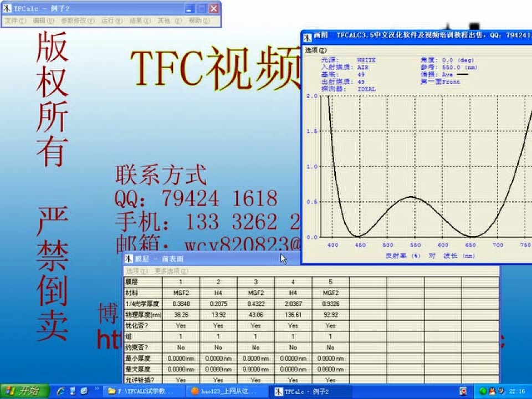This screenshot has width=532, height=399.
Task: Click layer 1 最小厚度 cell 0.0000 nm
Action: pos(181,359)
